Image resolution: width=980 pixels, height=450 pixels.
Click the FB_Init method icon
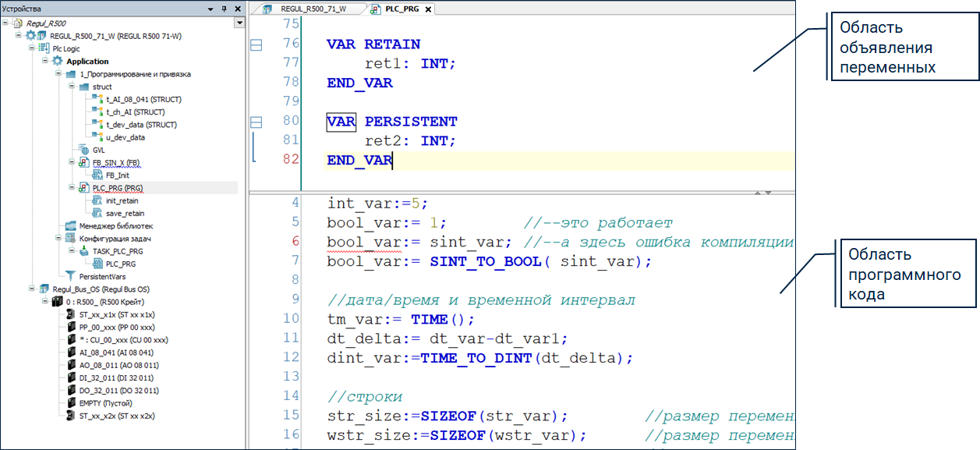(x=97, y=175)
